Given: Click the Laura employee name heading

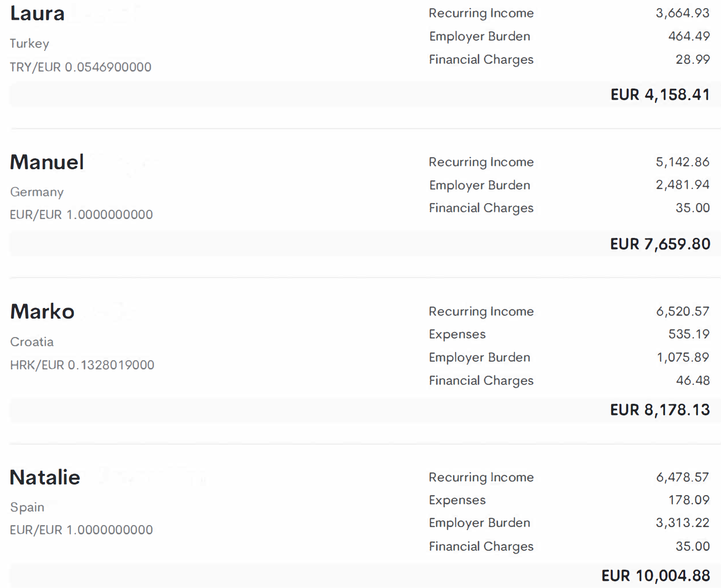Looking at the screenshot, I should (37, 14).
